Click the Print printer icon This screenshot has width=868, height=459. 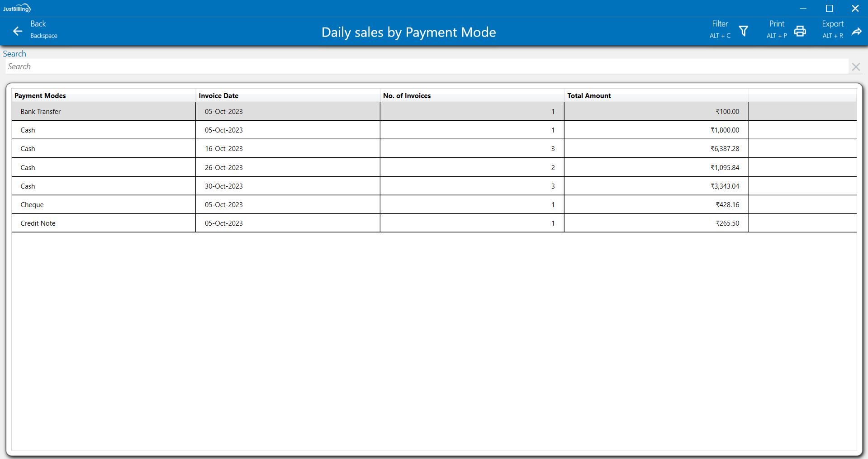click(x=800, y=31)
